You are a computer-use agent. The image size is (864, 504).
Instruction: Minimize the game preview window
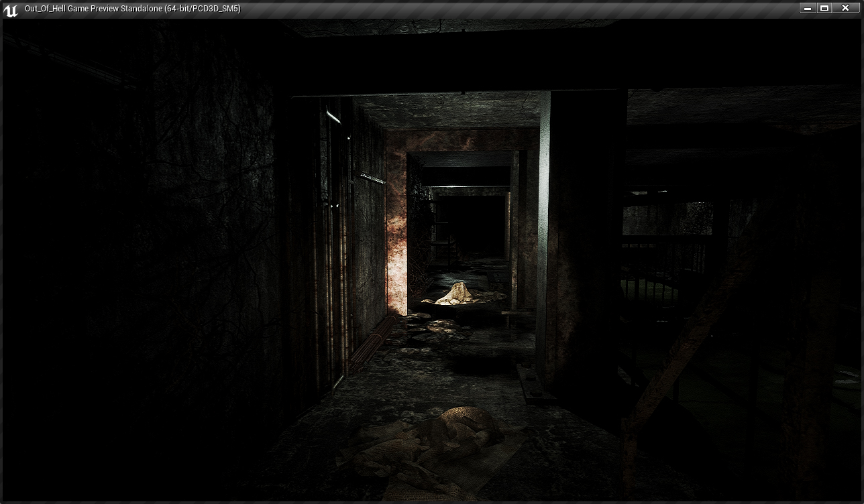[x=807, y=8]
